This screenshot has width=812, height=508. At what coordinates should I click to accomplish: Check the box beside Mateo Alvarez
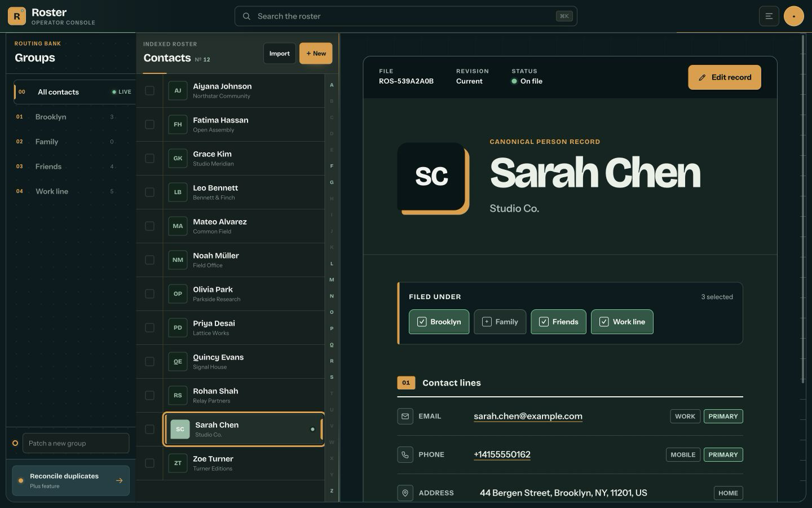149,226
